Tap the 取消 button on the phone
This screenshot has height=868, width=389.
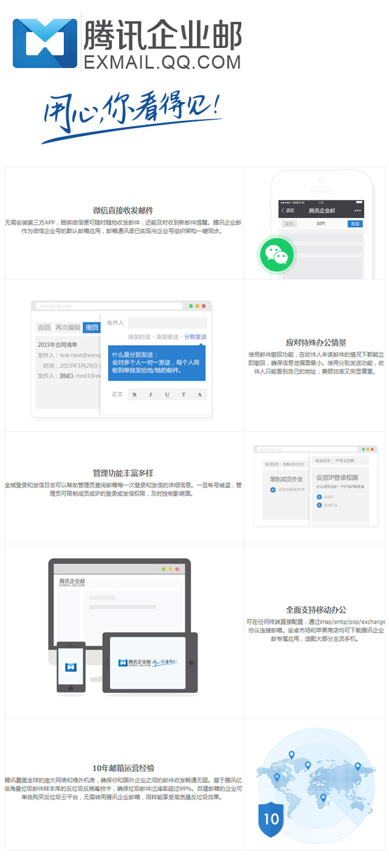[289, 224]
